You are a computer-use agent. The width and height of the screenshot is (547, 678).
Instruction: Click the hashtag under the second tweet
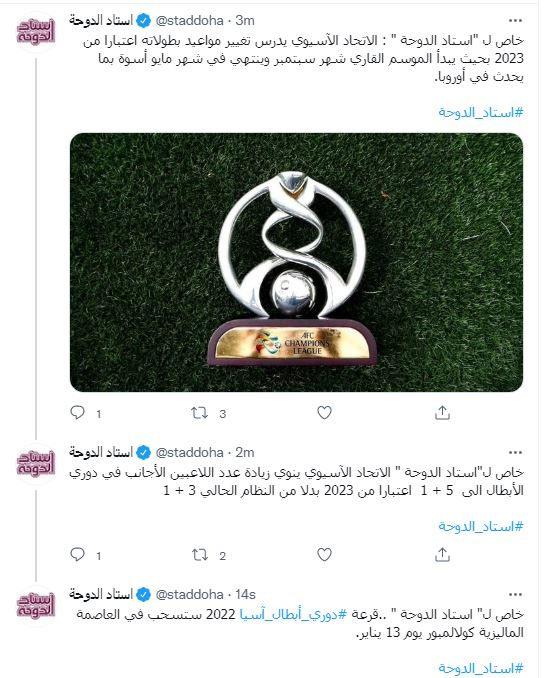[x=480, y=526]
